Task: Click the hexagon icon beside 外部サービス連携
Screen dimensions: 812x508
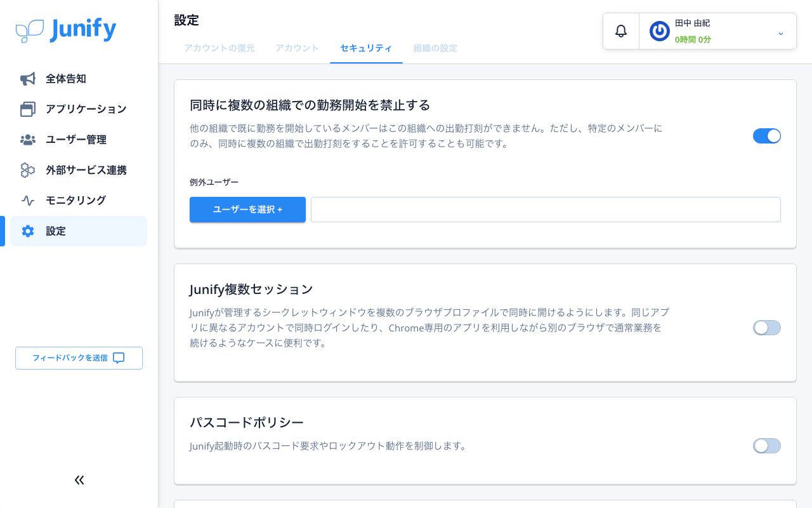Action: tap(28, 170)
